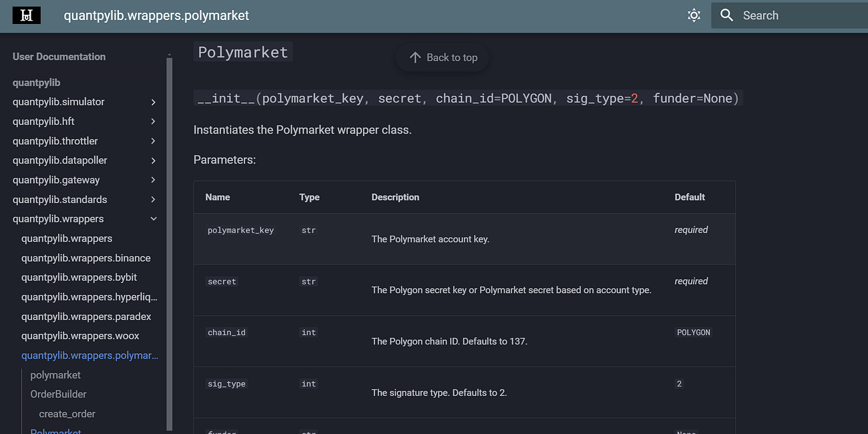Click Default column header
868x434 pixels.
(690, 197)
